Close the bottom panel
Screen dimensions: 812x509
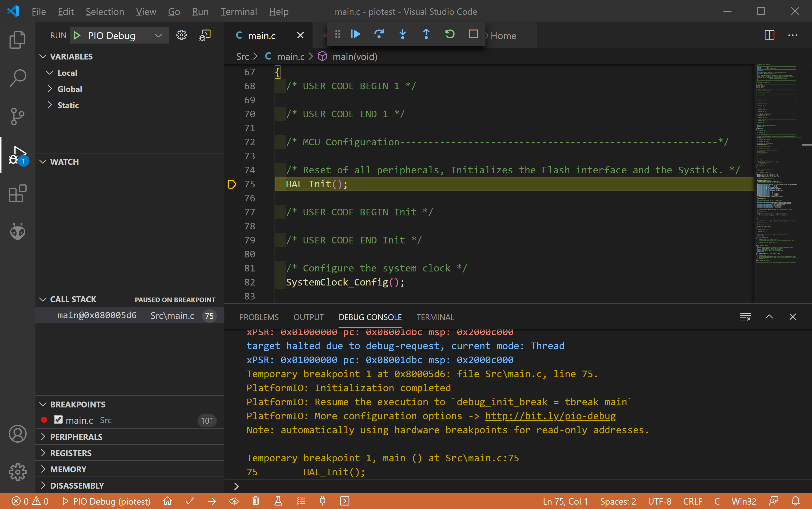coord(793,317)
